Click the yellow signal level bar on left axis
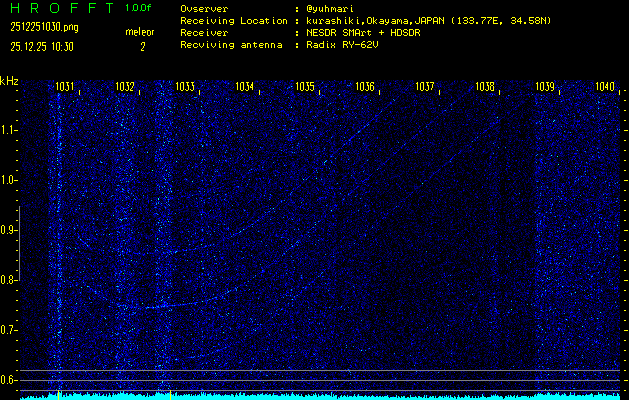The width and height of the screenshot is (629, 400). pos(20,300)
